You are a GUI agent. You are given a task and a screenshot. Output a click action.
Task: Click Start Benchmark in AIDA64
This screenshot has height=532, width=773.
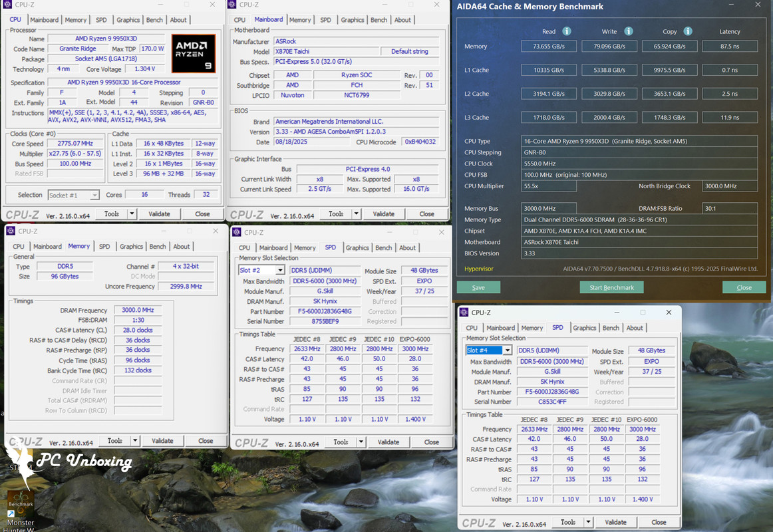(x=611, y=288)
